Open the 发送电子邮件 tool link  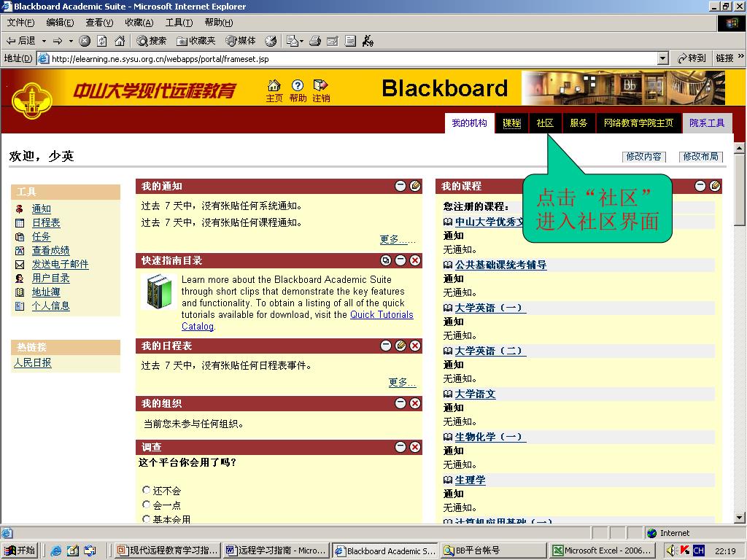pos(61,264)
